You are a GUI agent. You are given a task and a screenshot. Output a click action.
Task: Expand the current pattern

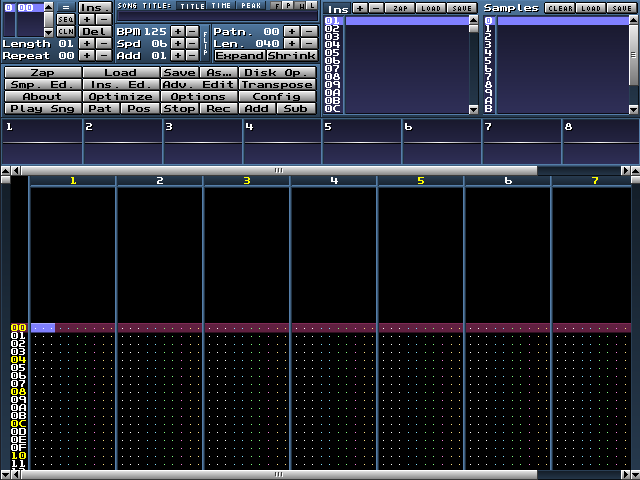tap(239, 56)
